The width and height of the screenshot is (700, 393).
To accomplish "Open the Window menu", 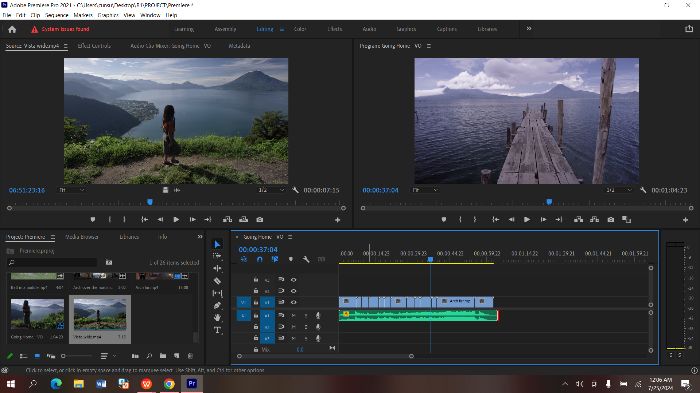I will pos(150,15).
